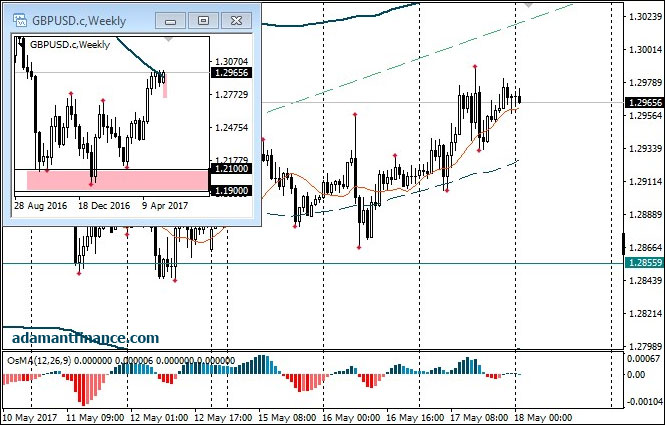
Task: Click the 0.00 OsMA scale value
Action: (636, 375)
